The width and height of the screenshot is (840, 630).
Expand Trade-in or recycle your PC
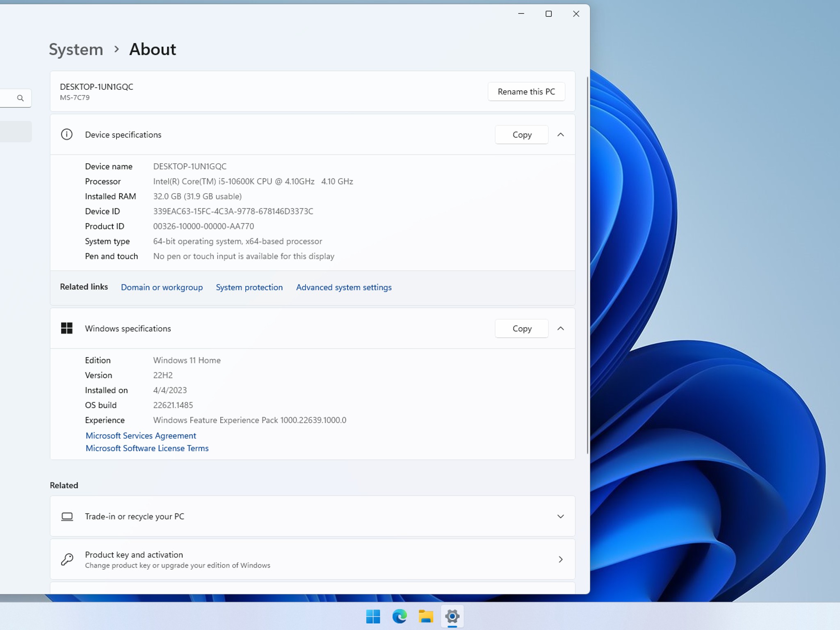click(x=560, y=516)
